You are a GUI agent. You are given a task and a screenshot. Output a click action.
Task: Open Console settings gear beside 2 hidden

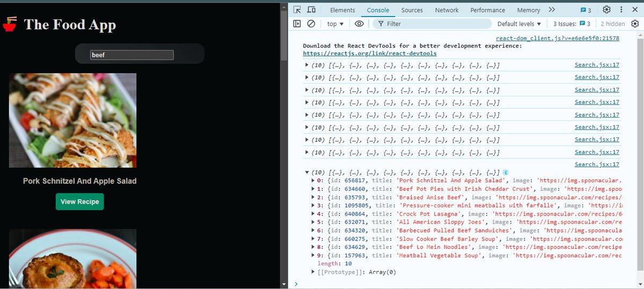click(635, 24)
